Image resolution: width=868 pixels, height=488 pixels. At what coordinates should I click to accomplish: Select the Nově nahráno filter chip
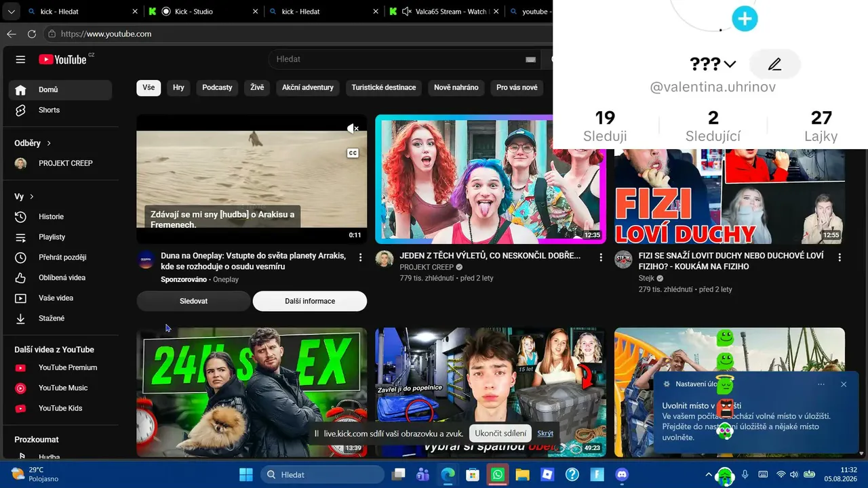point(456,87)
